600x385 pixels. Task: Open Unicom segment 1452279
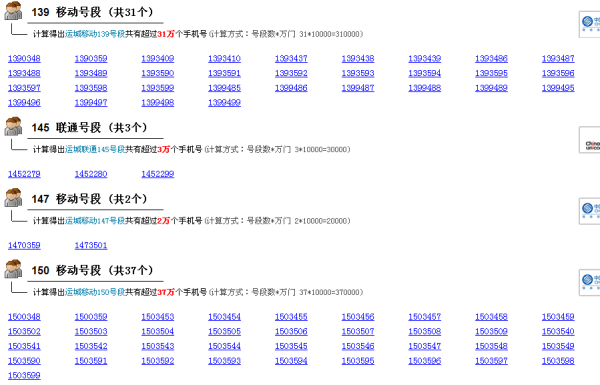(x=24, y=174)
